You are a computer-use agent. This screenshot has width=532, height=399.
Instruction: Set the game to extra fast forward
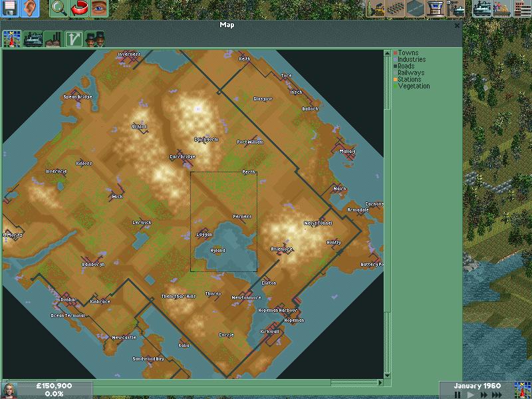click(x=497, y=394)
